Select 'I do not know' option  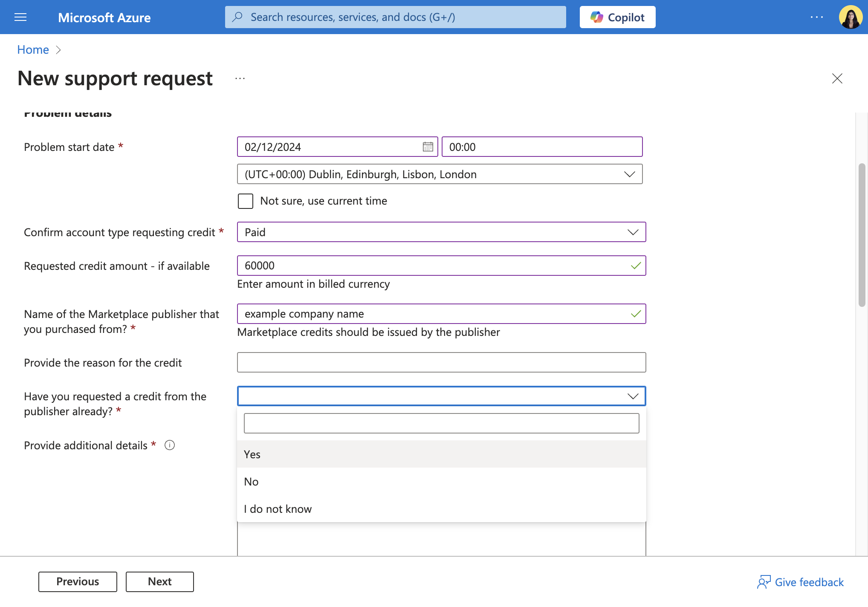point(441,509)
